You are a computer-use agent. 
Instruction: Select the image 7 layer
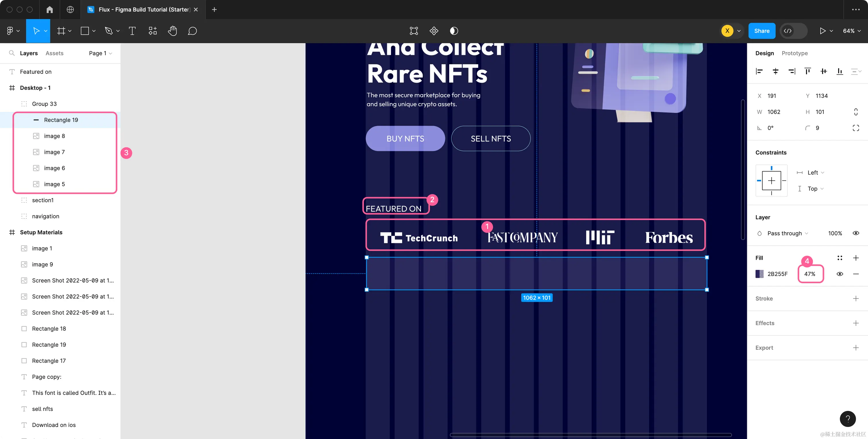pos(54,152)
